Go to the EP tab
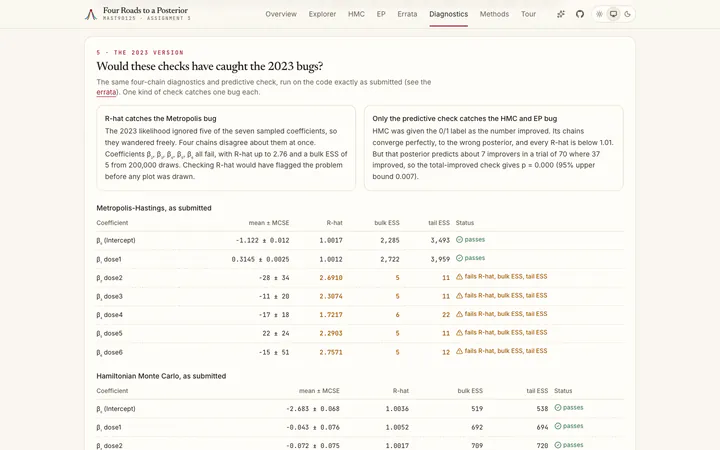Image resolution: width=720 pixels, height=450 pixels. pyautogui.click(x=381, y=14)
